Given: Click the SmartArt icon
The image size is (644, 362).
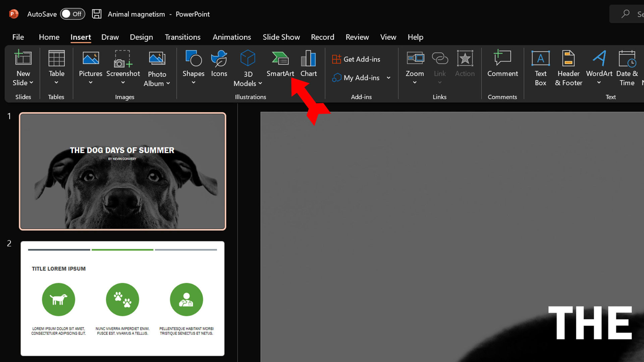Looking at the screenshot, I should (280, 59).
